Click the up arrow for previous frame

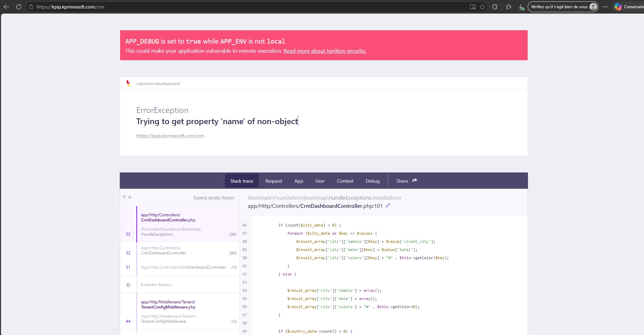[x=124, y=197]
